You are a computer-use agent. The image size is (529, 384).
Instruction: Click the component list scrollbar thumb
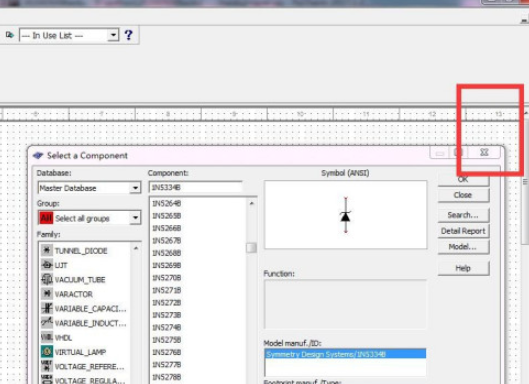click(x=251, y=248)
